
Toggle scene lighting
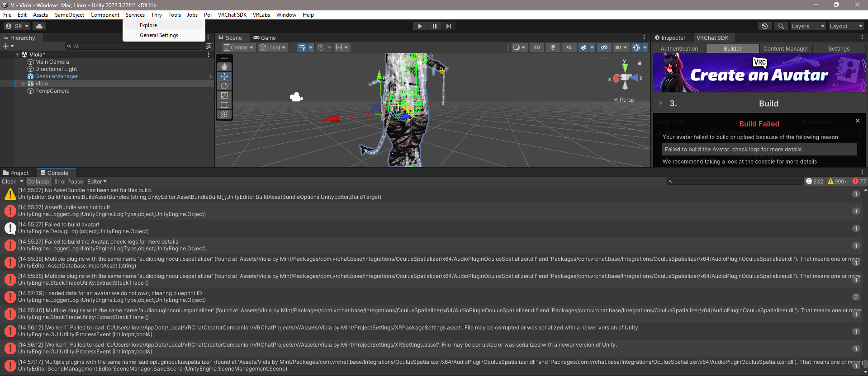click(x=553, y=47)
